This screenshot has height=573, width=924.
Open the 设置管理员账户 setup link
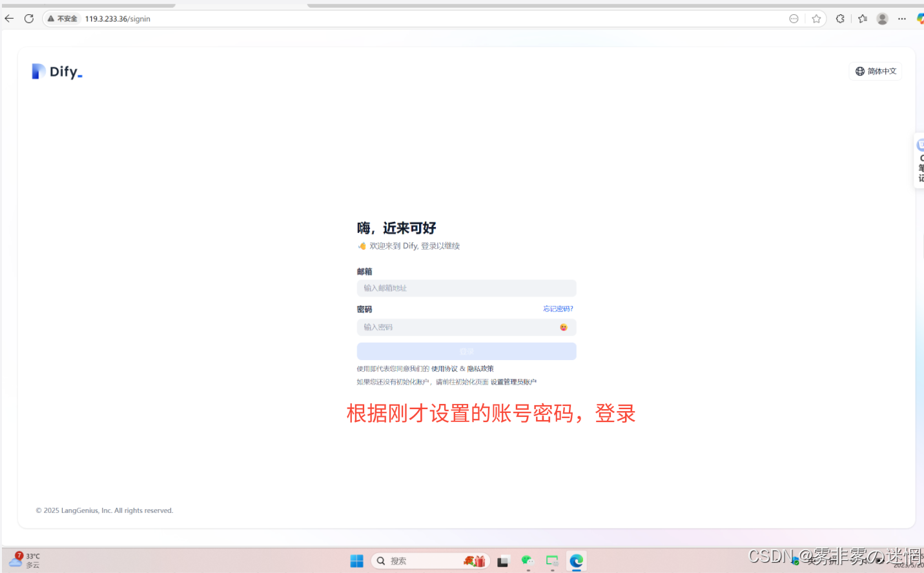point(513,382)
